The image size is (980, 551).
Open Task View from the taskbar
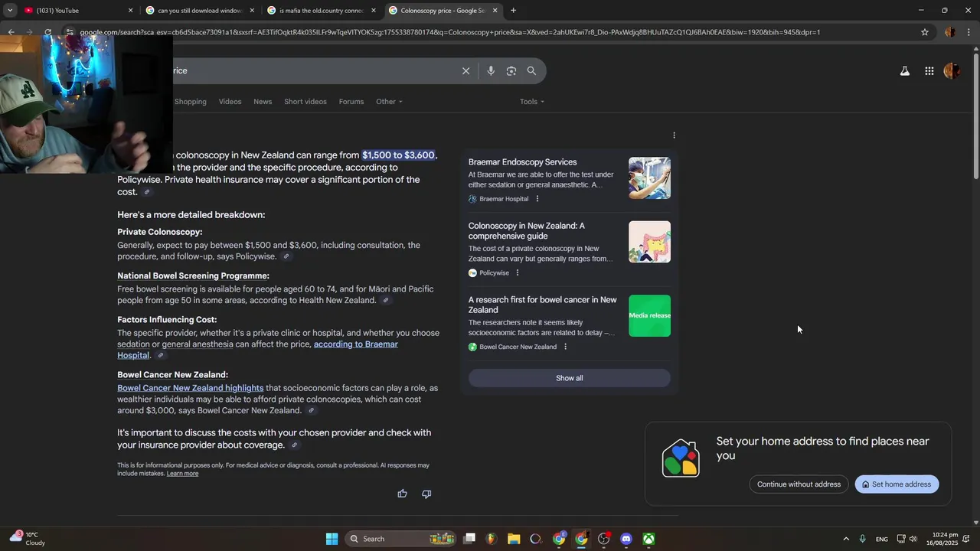(469, 539)
